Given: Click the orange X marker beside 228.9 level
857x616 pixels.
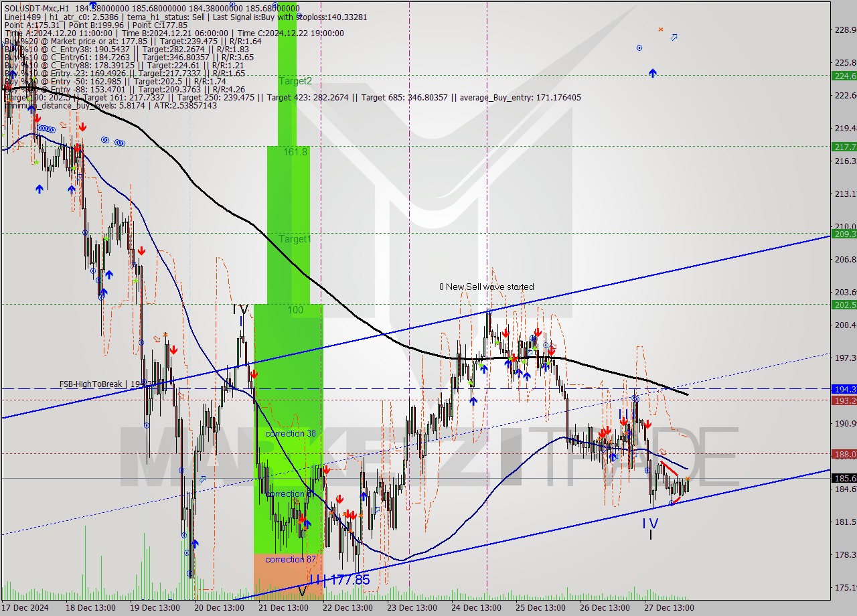Looking at the screenshot, I should click(661, 29).
